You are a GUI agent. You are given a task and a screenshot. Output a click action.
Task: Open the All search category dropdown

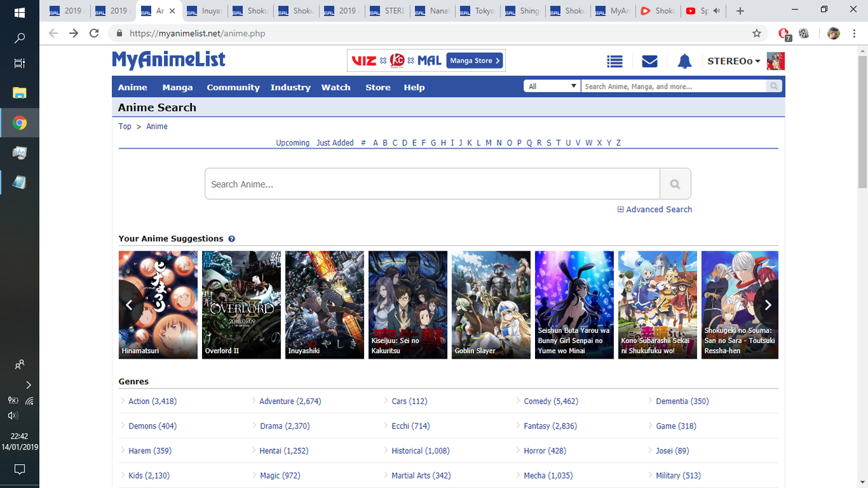point(552,86)
